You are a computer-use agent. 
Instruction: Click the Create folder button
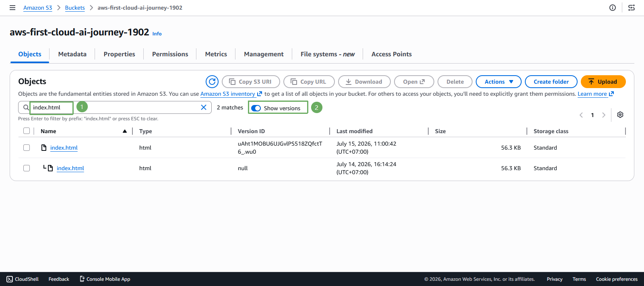pos(551,82)
